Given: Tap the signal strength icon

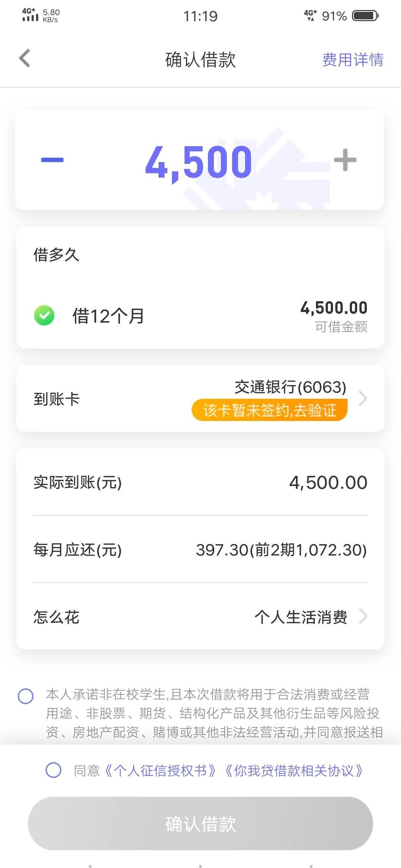Looking at the screenshot, I should click(30, 15).
